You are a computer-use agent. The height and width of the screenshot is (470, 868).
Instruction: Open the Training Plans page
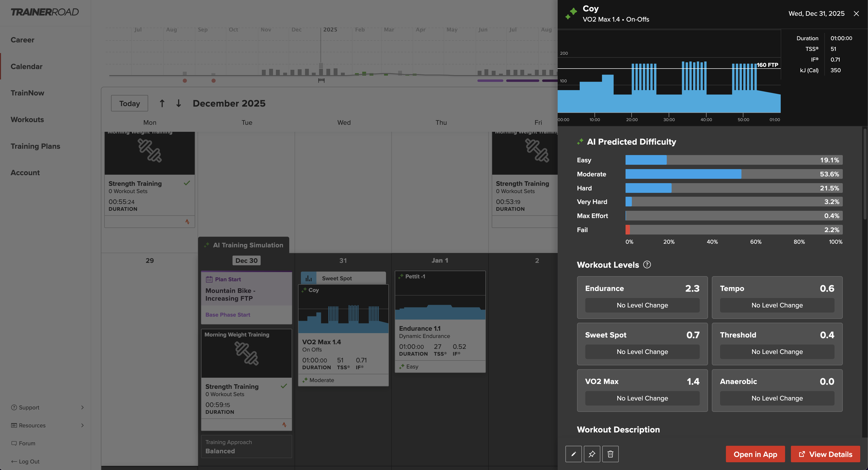pyautogui.click(x=35, y=146)
